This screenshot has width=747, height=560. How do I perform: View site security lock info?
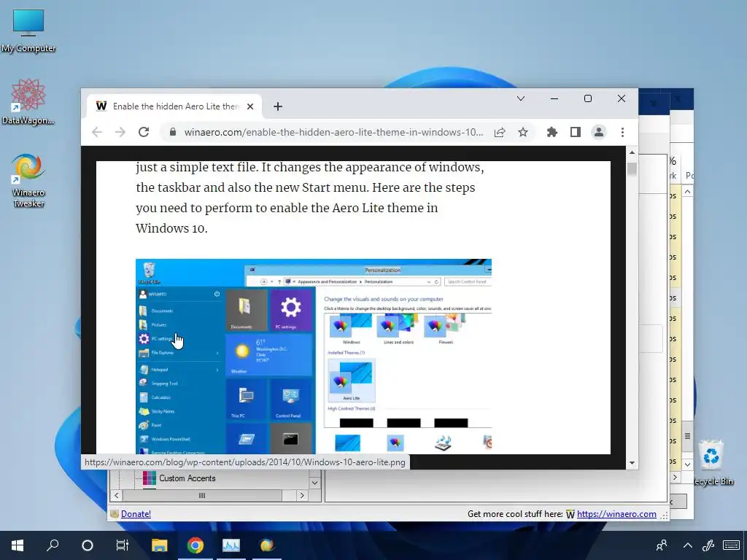[x=172, y=133]
